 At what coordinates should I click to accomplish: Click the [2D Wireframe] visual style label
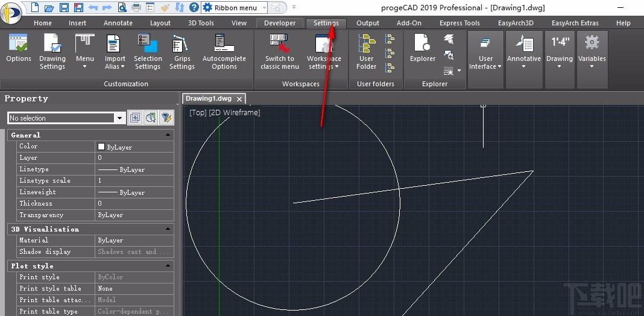(235, 113)
